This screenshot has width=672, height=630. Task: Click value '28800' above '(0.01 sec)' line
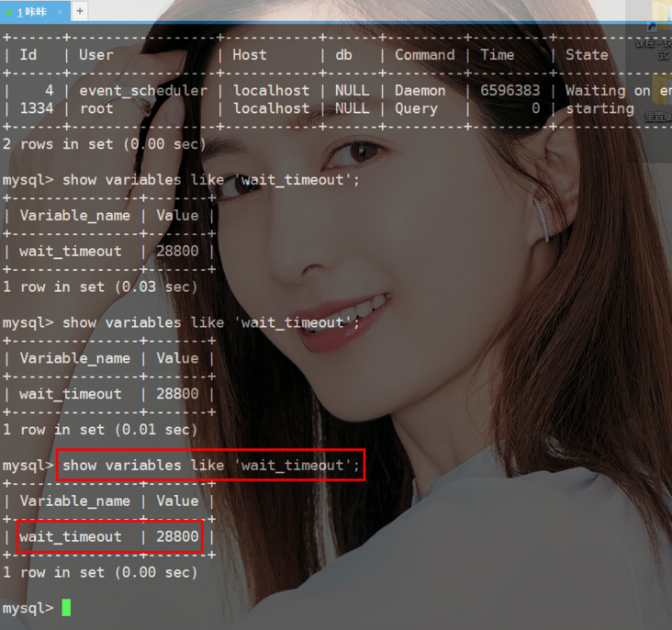(x=177, y=394)
